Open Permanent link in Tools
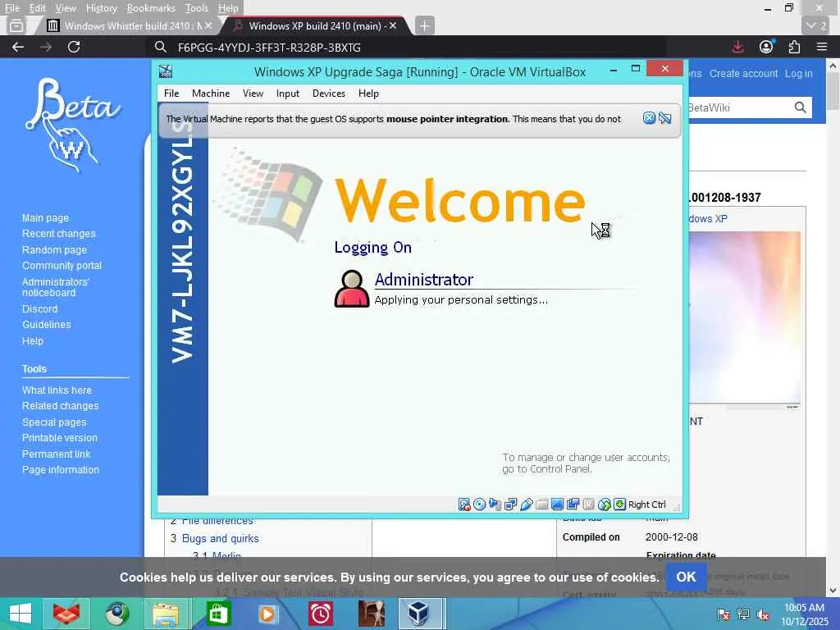The image size is (840, 630). [x=57, y=454]
